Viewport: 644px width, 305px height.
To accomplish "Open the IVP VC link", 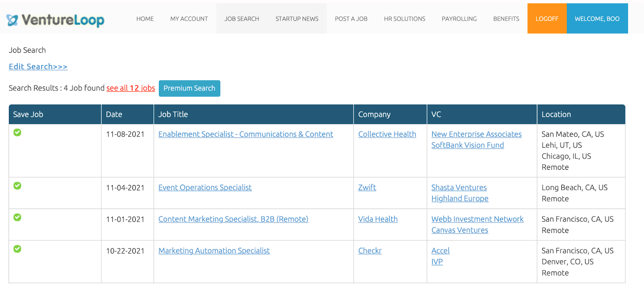I will click(x=437, y=262).
